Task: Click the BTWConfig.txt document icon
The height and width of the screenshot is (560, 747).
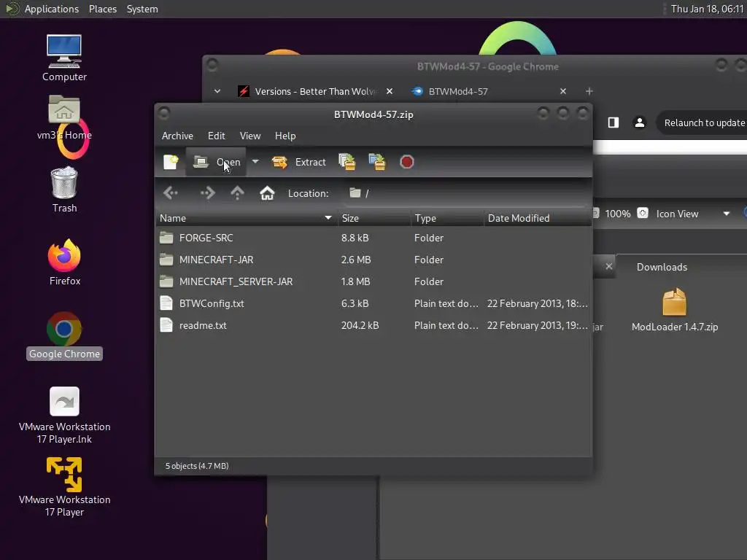Action: tap(166, 303)
